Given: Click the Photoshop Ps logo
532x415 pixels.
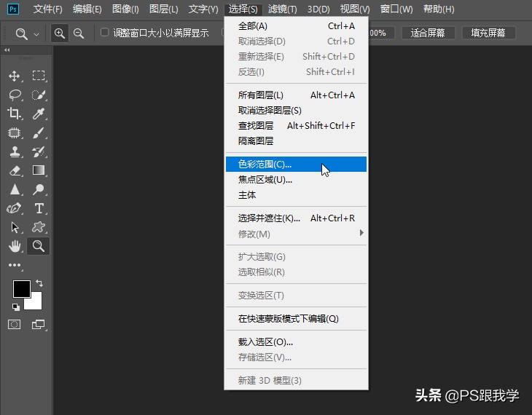Looking at the screenshot, I should coord(13,9).
